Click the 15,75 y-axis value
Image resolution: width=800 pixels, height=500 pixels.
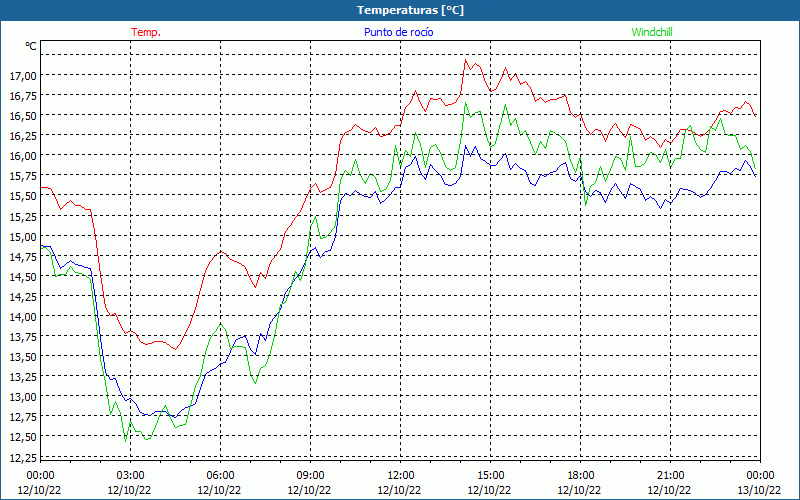click(23, 176)
